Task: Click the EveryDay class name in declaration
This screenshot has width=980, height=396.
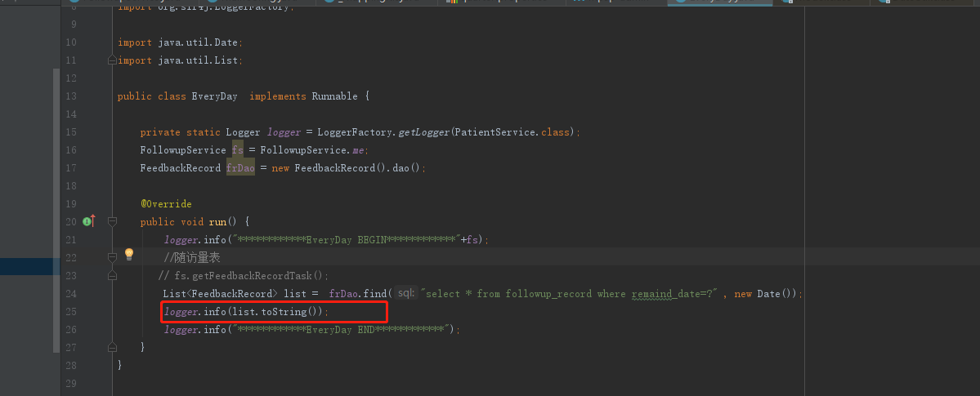Action: tap(214, 96)
